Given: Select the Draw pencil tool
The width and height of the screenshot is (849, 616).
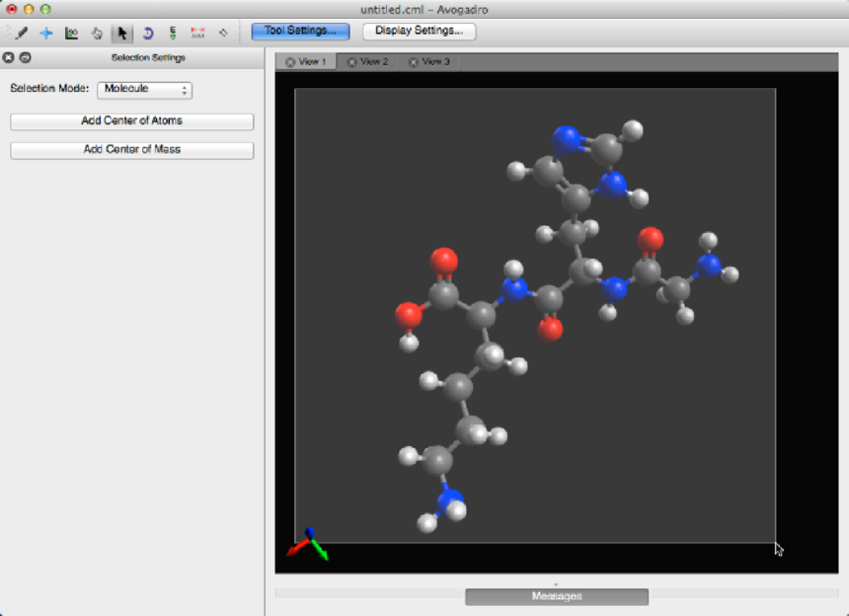Looking at the screenshot, I should tap(21, 33).
